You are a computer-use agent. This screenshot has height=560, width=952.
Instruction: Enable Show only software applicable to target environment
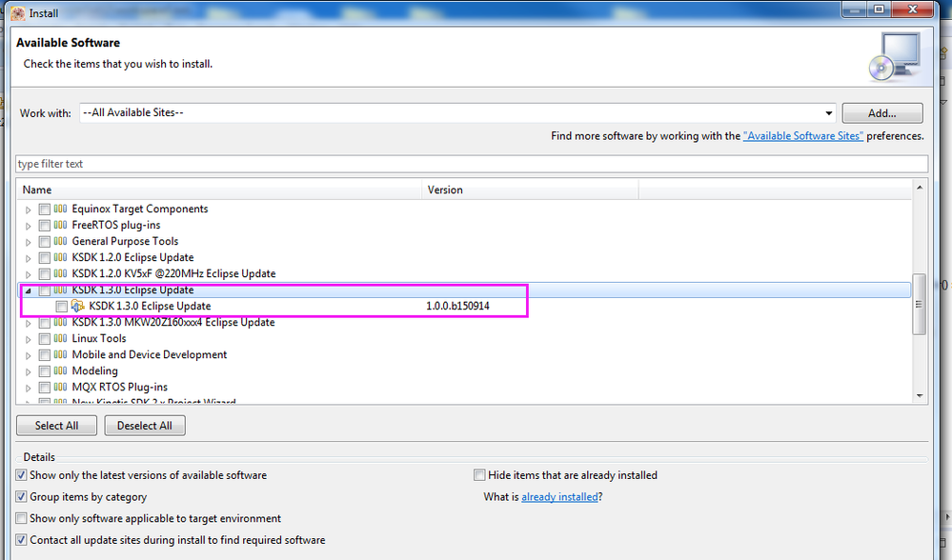click(x=21, y=518)
